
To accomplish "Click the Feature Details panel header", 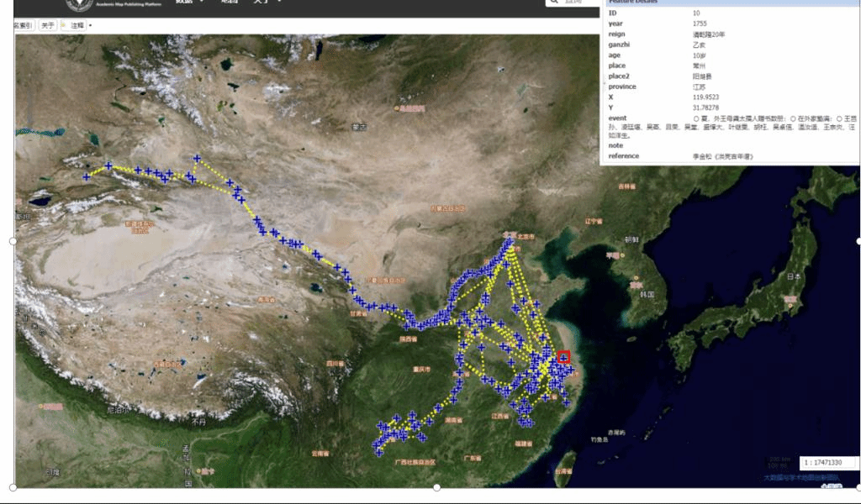I will tap(730, 3).
